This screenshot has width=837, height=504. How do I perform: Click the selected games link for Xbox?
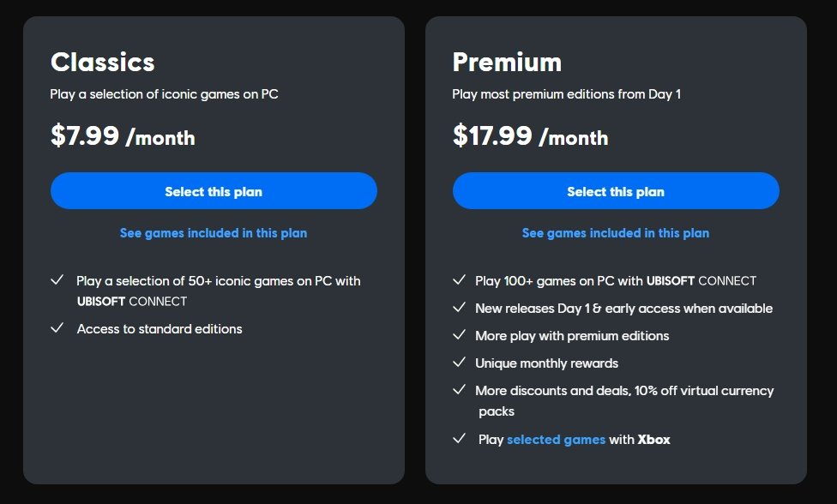point(556,440)
